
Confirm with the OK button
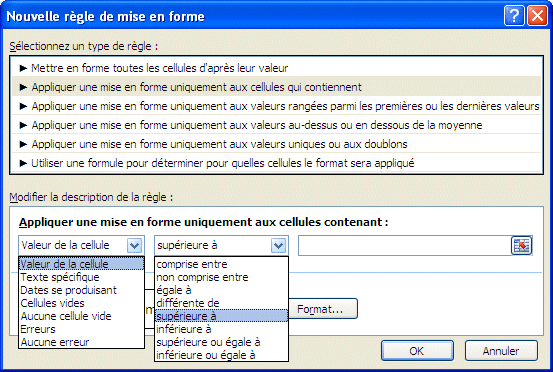click(417, 350)
